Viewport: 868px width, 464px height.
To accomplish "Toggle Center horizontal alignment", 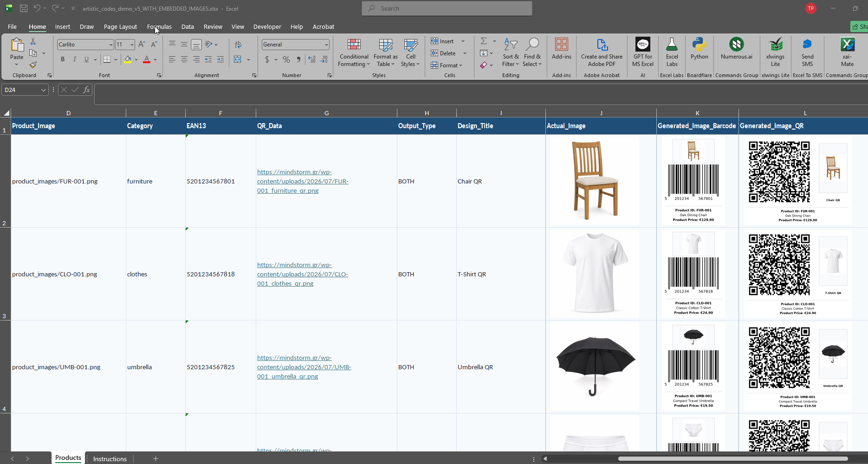I will pyautogui.click(x=184, y=59).
